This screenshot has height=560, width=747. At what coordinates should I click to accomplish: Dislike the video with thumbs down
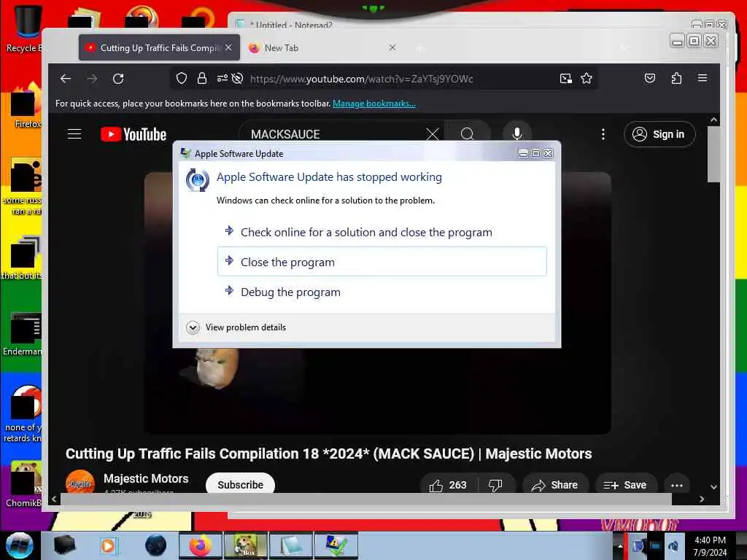(495, 485)
